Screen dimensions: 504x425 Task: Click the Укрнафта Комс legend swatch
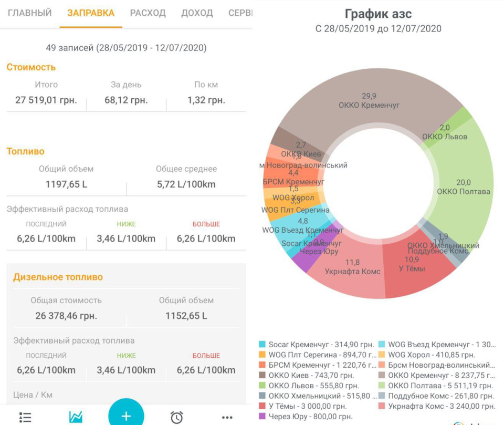(x=382, y=406)
